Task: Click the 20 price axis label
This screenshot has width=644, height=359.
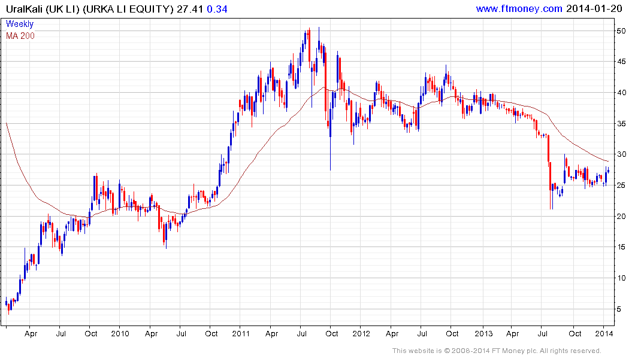Action: pos(621,217)
